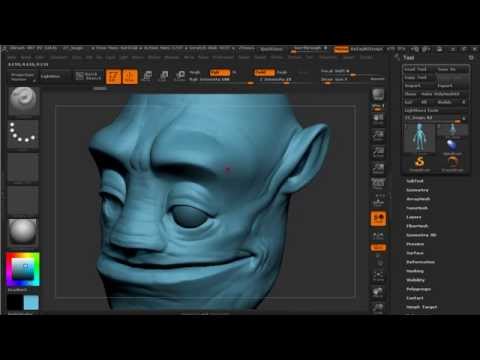Image resolution: width=480 pixels, height=360 pixels.
Task: Expand the ArrayMesh subpalette
Action: (x=418, y=199)
